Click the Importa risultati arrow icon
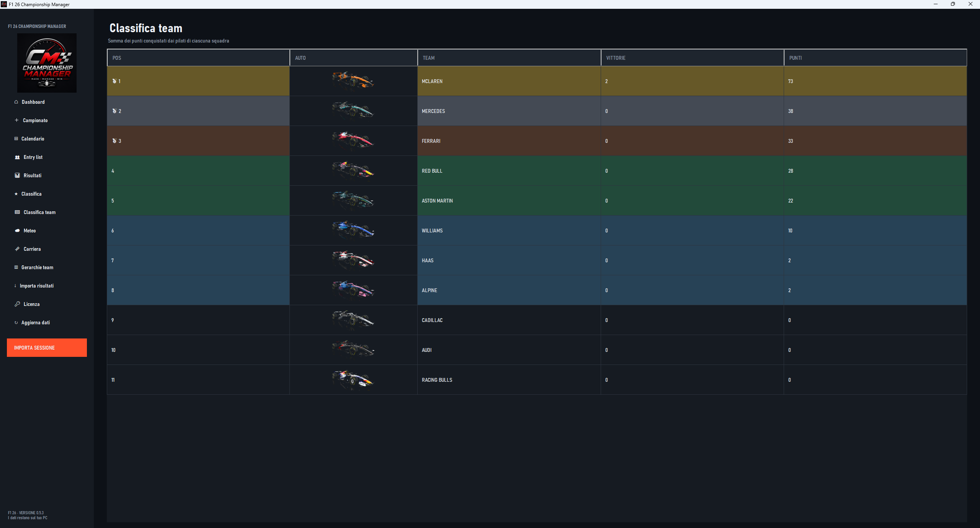Viewport: 980px width, 528px height. [15, 286]
